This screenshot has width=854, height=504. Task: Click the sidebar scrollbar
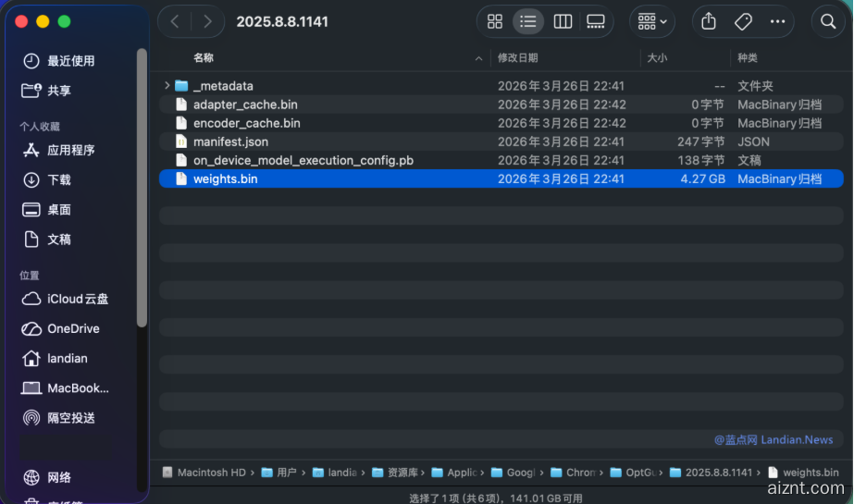pyautogui.click(x=142, y=188)
